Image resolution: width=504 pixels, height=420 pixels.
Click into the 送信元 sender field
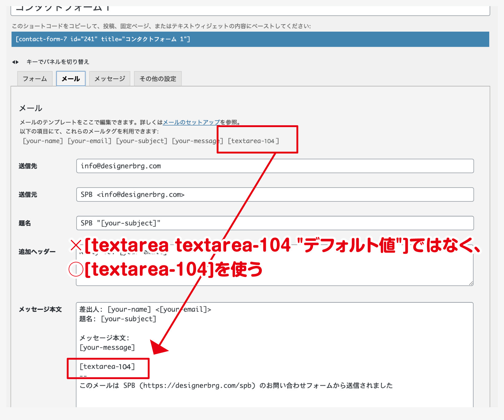tap(275, 195)
